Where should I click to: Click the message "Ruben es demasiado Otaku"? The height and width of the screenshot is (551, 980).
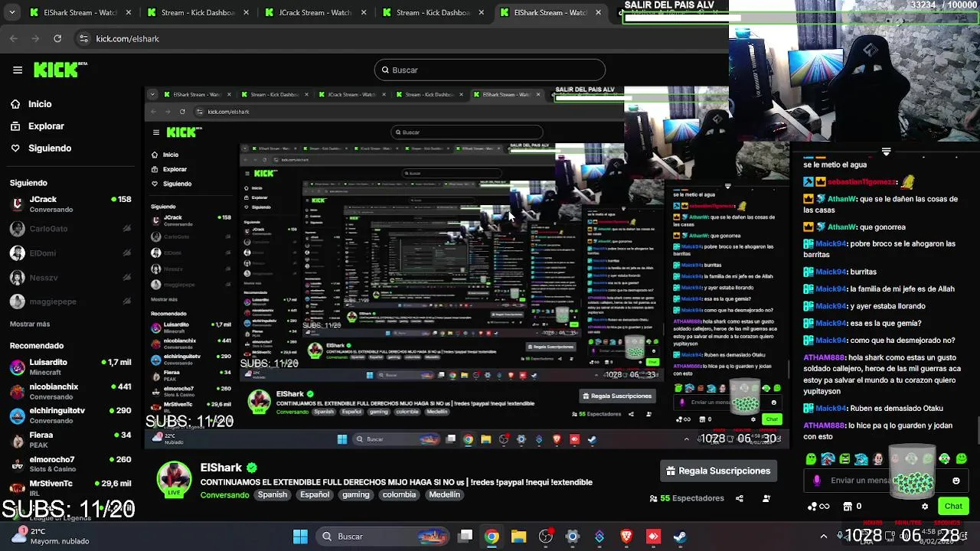click(x=897, y=409)
